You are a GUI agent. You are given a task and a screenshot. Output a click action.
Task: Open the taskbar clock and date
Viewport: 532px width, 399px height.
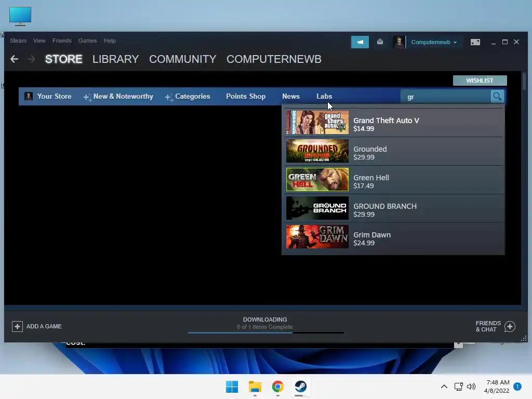497,387
